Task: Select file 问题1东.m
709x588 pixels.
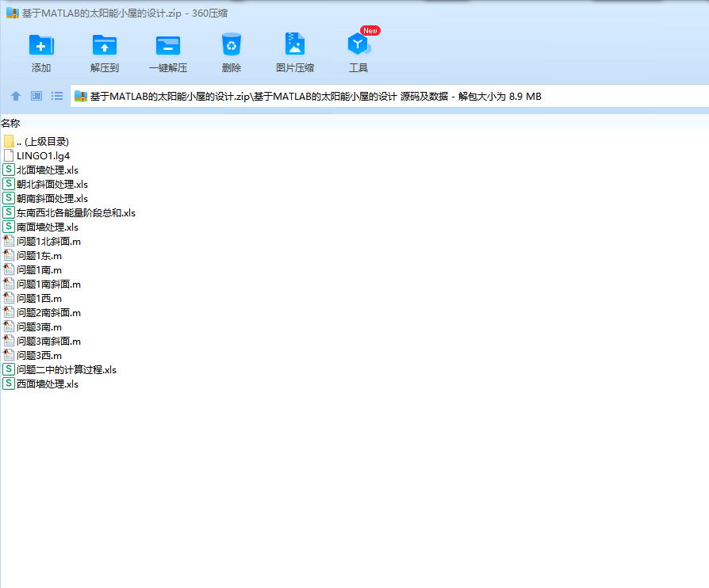Action: point(33,256)
